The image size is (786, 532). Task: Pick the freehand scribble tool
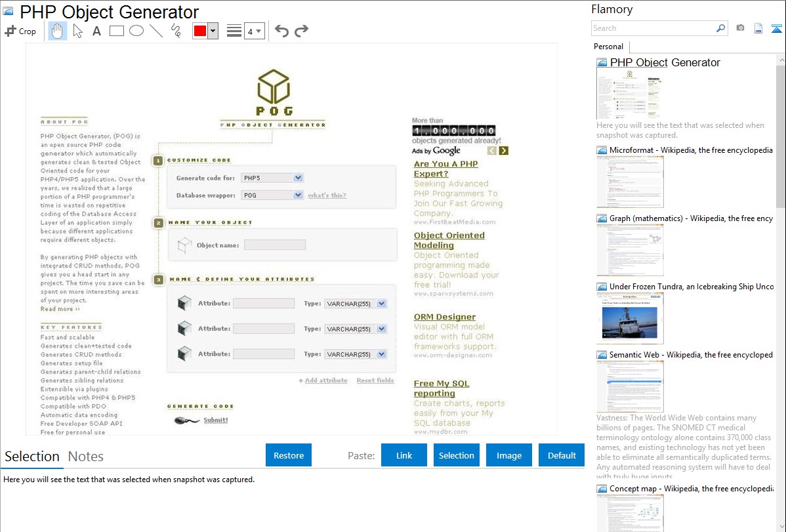point(176,31)
